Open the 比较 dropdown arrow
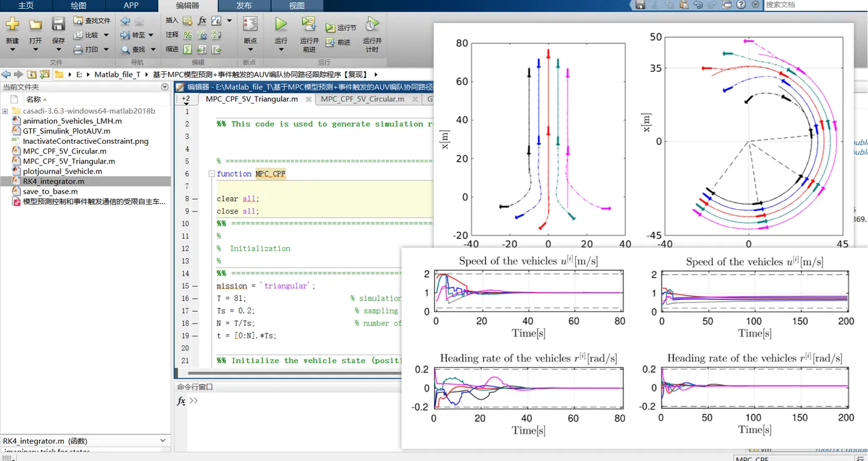Image resolution: width=868 pixels, height=461 pixels. 106,35
